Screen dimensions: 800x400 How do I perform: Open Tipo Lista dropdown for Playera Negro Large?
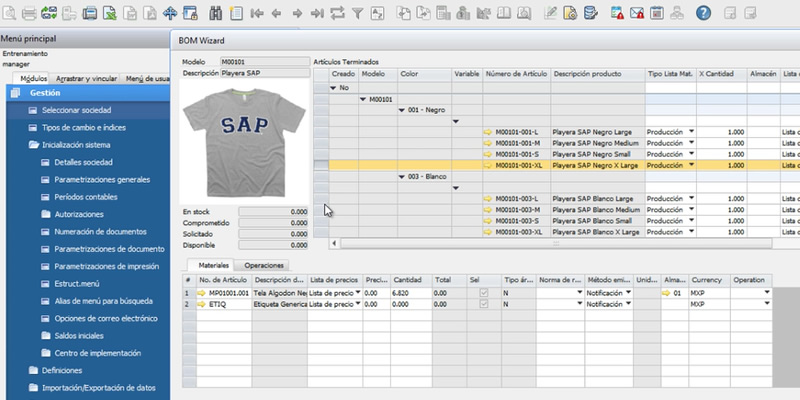691,132
